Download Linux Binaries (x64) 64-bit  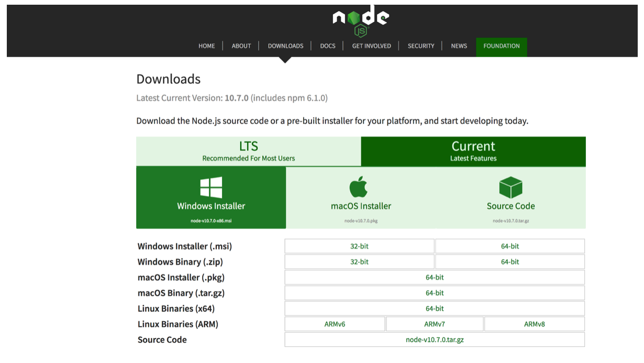(435, 309)
